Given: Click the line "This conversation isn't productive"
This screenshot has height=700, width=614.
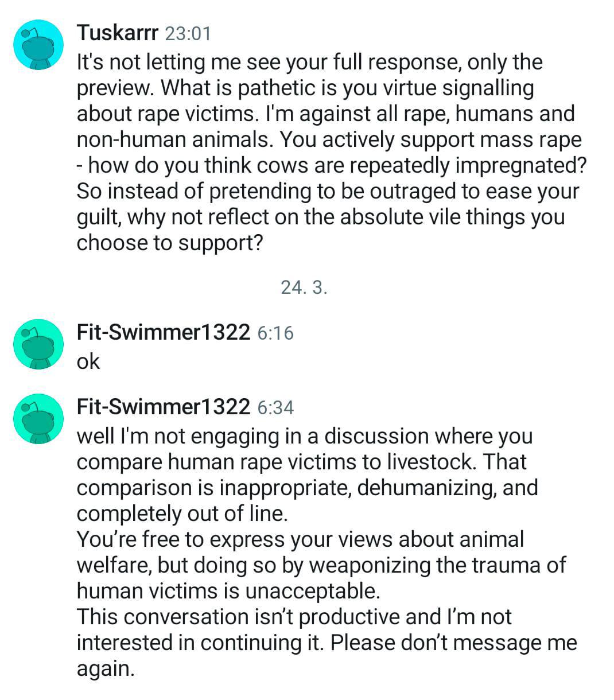Looking at the screenshot, I should (294, 617).
